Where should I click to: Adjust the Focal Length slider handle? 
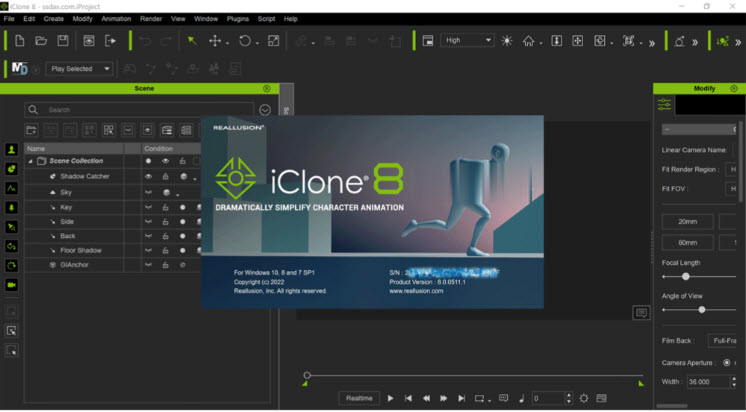685,276
